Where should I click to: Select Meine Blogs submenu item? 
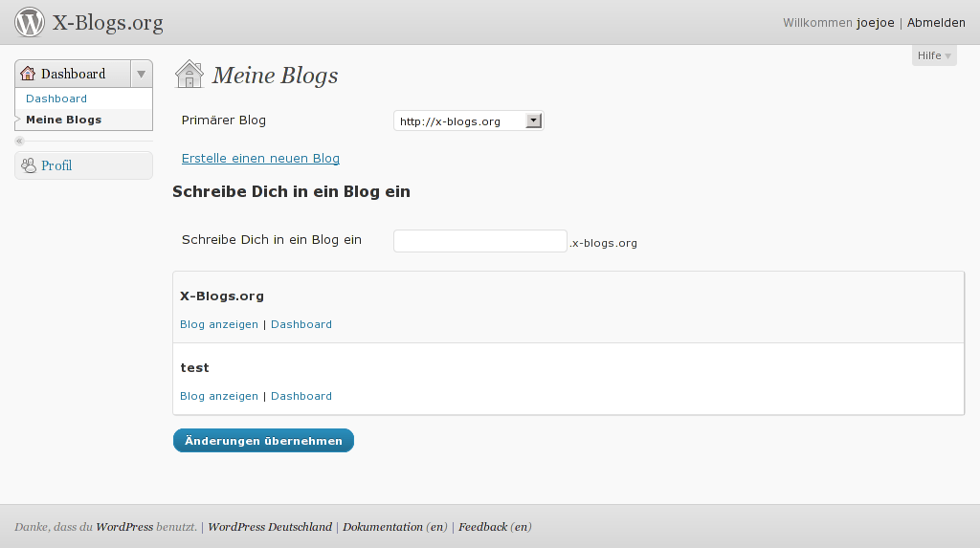pyautogui.click(x=64, y=120)
